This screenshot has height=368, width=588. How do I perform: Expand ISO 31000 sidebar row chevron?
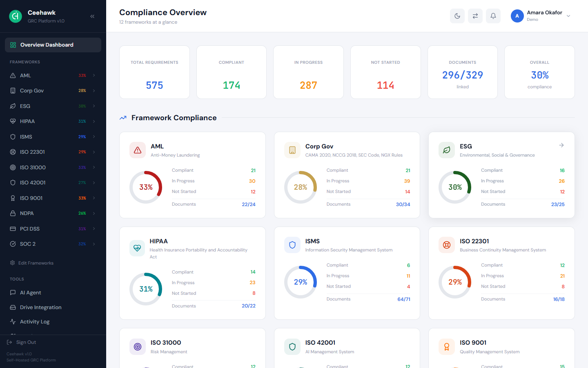(x=94, y=168)
